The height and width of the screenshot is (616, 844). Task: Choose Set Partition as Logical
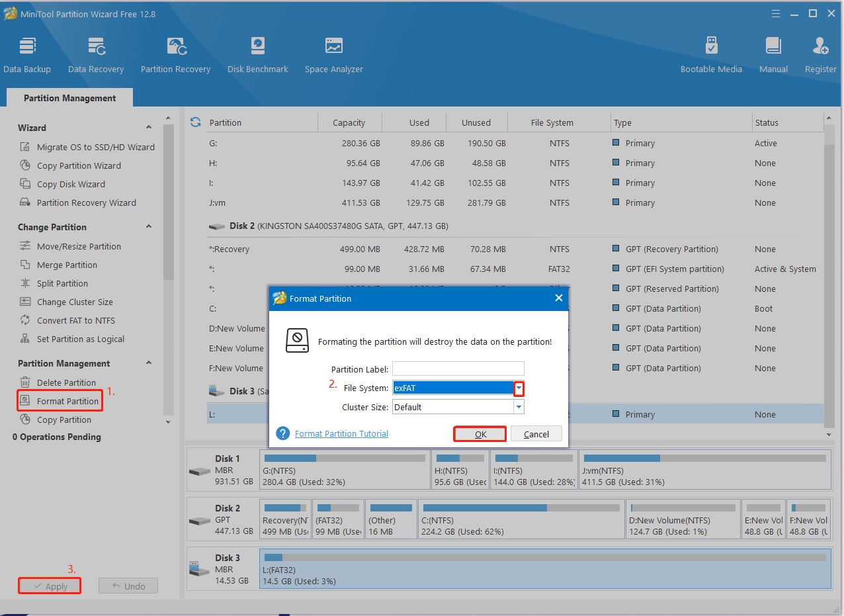coord(73,339)
